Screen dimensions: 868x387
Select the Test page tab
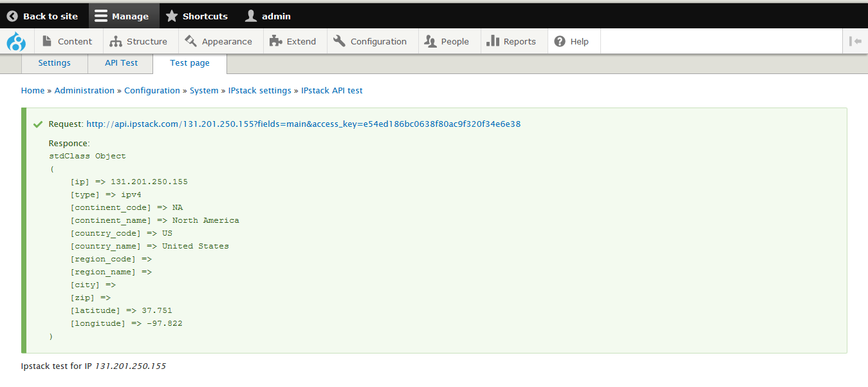(190, 63)
